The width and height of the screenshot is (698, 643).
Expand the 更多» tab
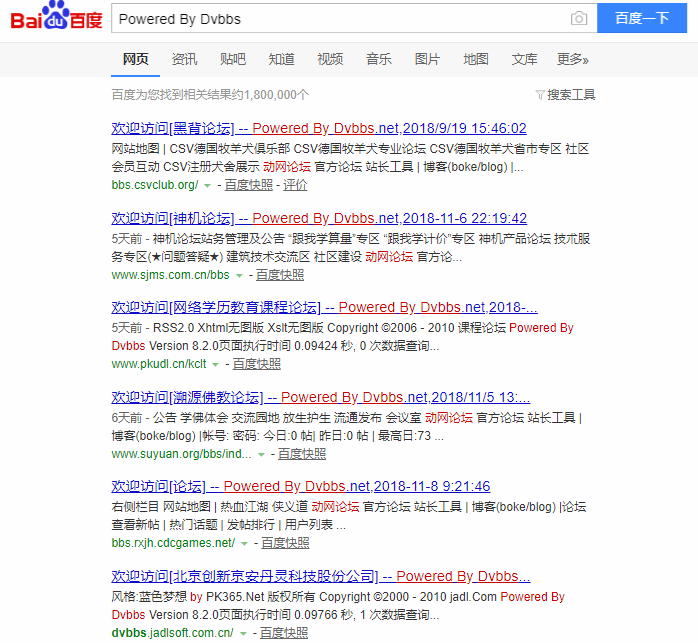tap(573, 59)
